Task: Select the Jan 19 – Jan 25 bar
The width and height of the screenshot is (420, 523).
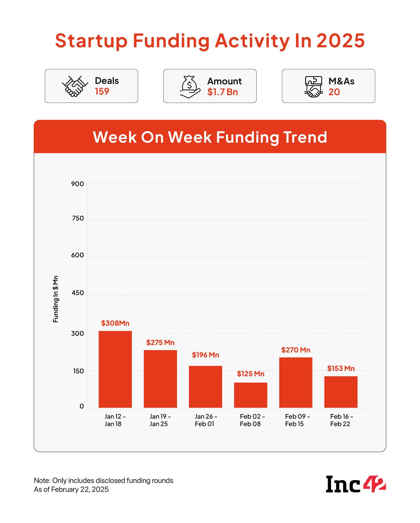Action: click(x=160, y=379)
